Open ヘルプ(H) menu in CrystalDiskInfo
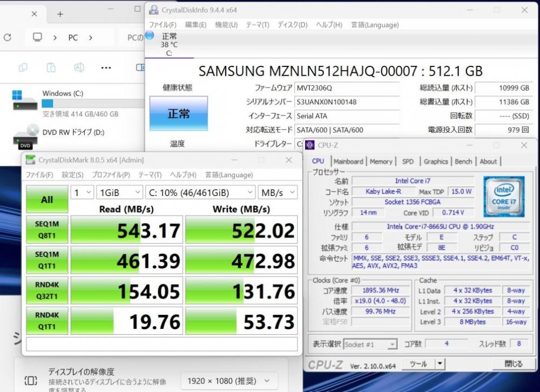 (329, 25)
